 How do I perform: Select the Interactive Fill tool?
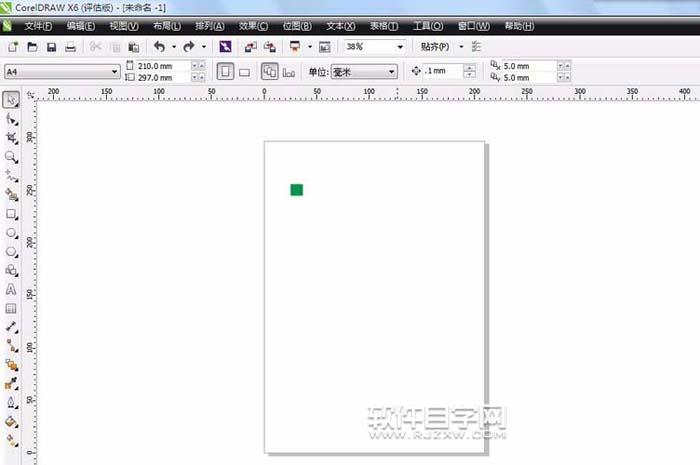[x=12, y=440]
